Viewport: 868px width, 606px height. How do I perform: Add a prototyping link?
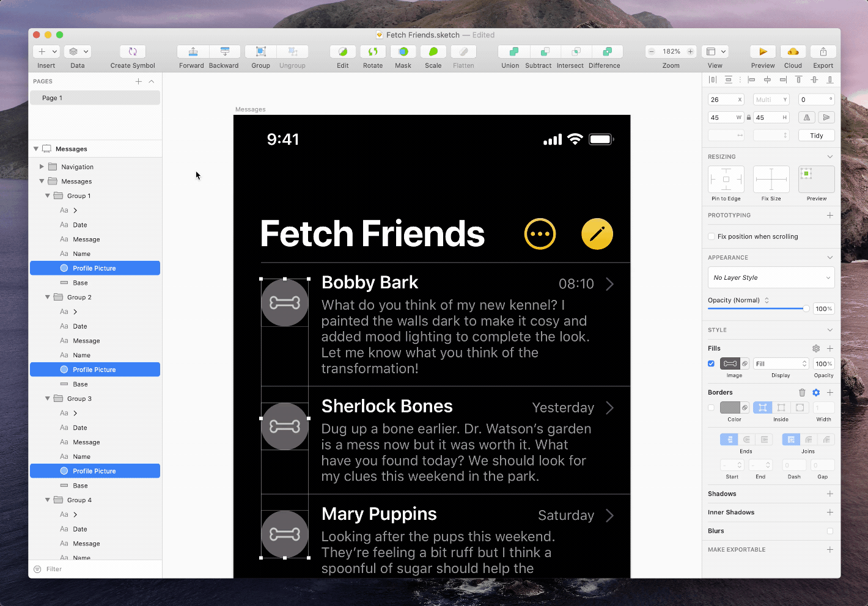click(830, 215)
